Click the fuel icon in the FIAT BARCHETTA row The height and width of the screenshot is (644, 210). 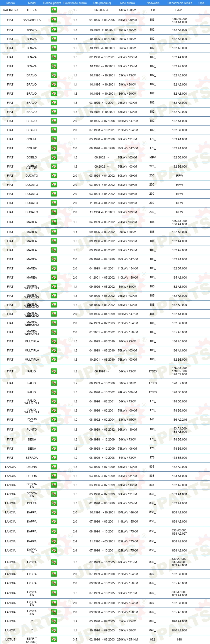tap(54, 20)
